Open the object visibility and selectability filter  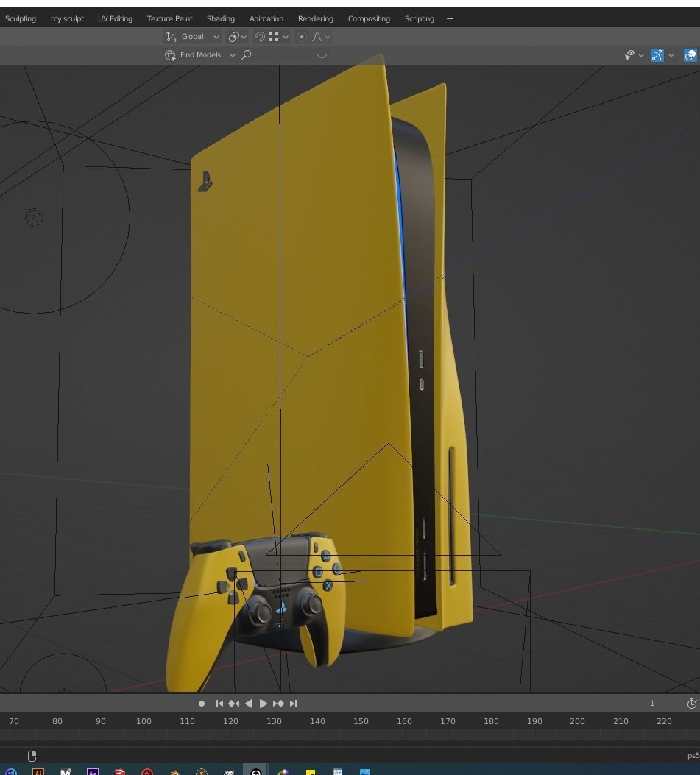tap(630, 55)
